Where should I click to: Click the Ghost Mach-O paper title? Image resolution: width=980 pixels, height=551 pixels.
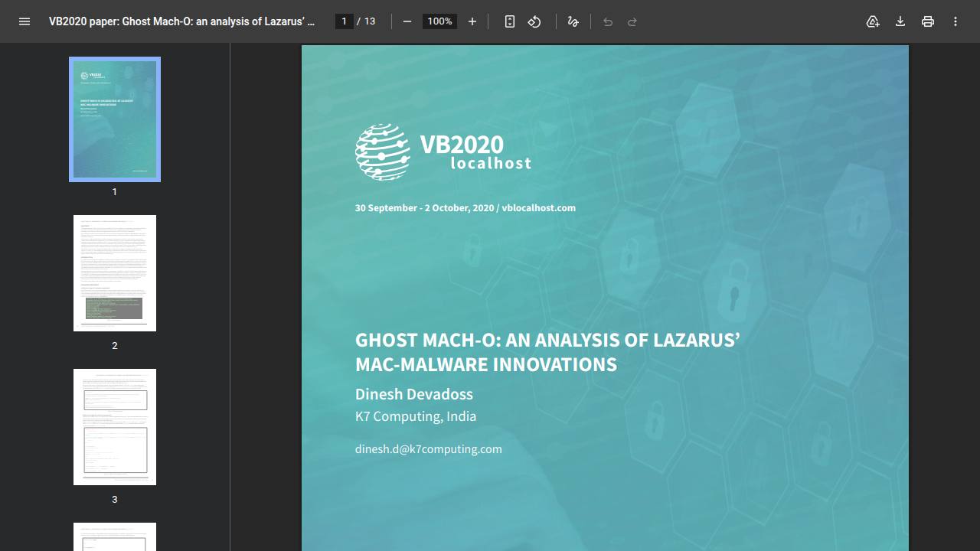[x=547, y=352]
